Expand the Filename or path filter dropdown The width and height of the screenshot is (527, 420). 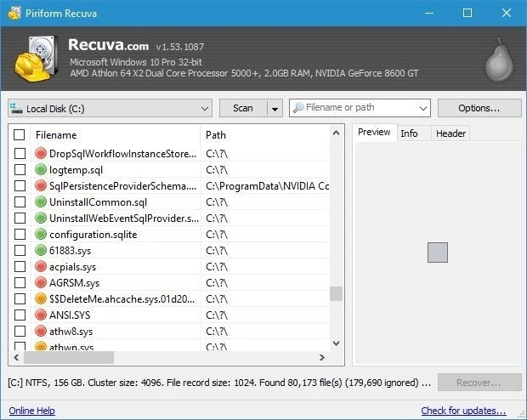pyautogui.click(x=422, y=108)
